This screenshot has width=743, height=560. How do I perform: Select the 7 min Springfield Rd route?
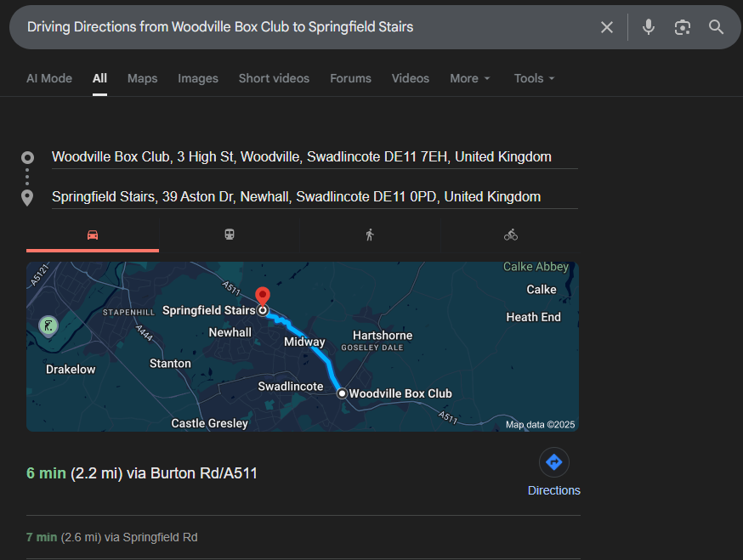(112, 537)
